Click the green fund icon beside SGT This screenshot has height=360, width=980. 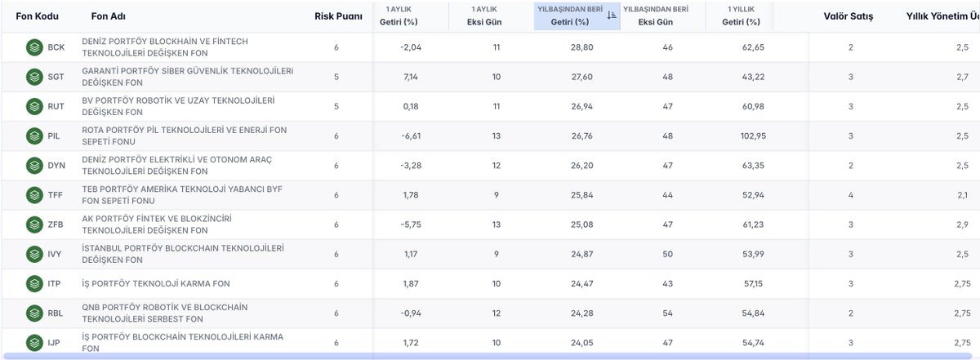point(34,77)
